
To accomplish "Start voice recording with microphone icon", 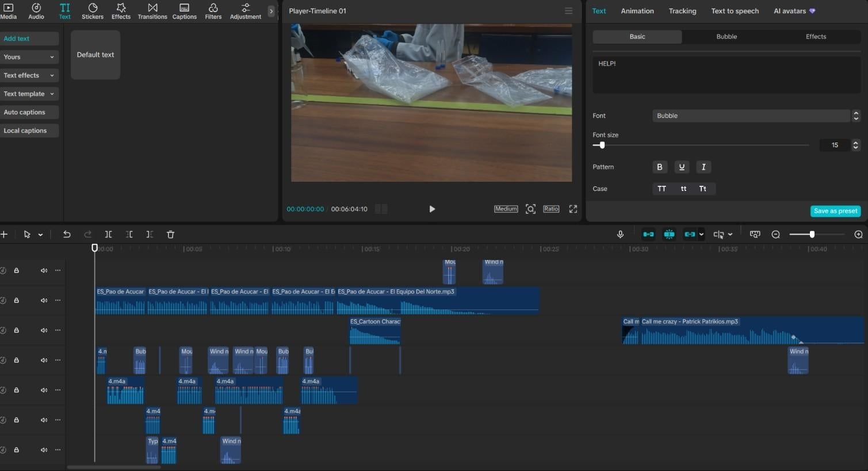I will 620,235.
